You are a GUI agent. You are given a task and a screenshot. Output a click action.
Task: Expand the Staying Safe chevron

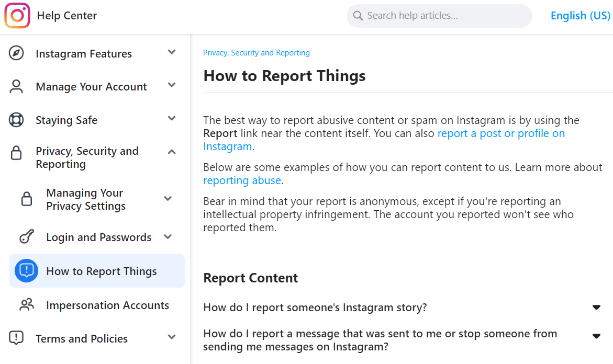pyautogui.click(x=172, y=118)
